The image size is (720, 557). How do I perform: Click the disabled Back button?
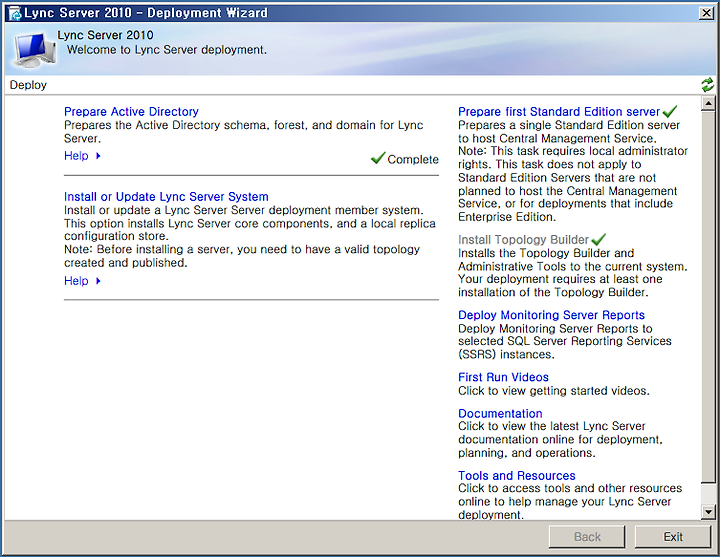[587, 537]
